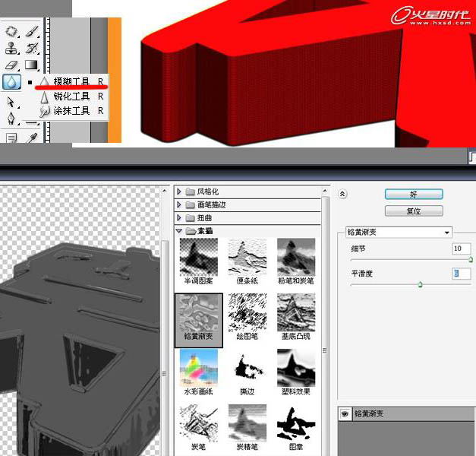Expand the 扭曲 filter folder
Image resolution: width=476 pixels, height=456 pixels.
[x=180, y=217]
